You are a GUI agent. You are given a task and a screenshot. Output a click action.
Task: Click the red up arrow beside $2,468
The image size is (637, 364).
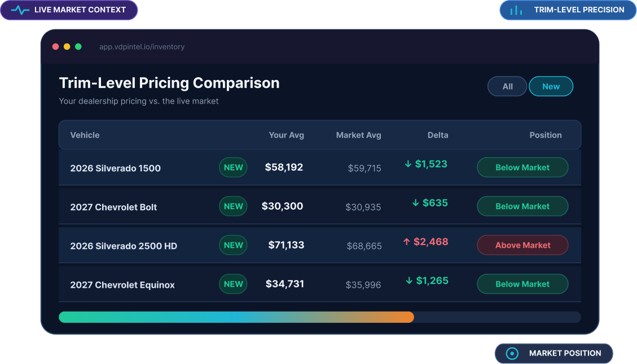[x=406, y=242]
